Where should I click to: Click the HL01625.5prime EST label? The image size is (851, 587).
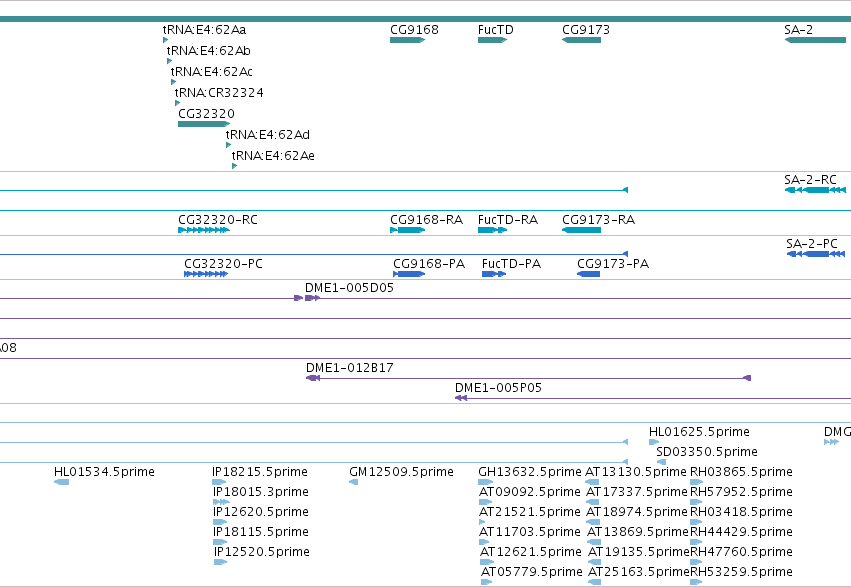coord(700,432)
